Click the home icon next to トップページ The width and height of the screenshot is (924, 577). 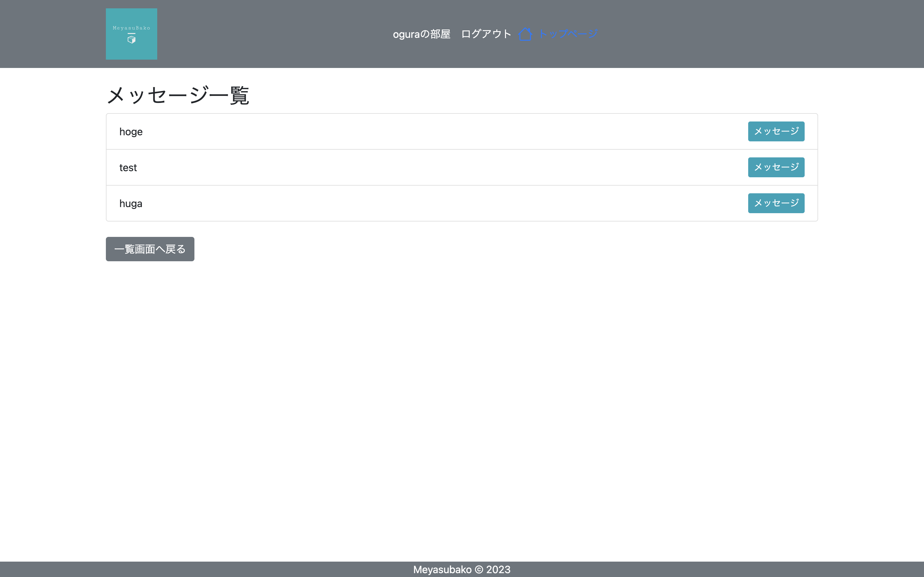[x=526, y=34]
